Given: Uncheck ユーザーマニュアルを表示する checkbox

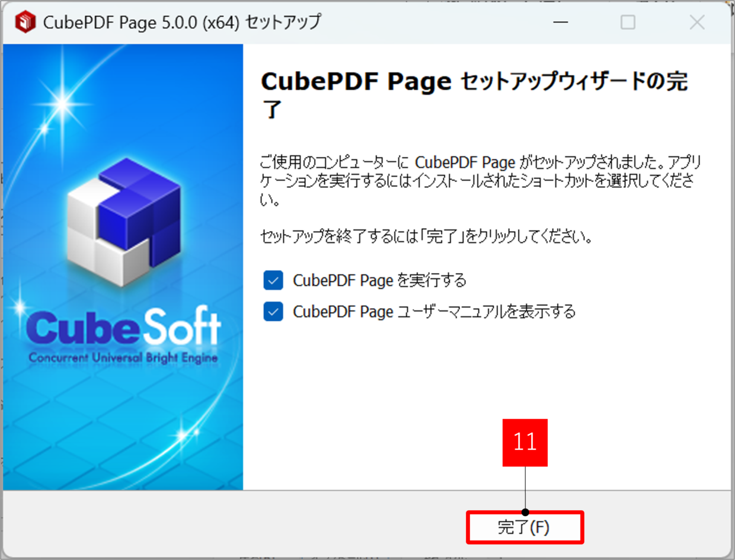Looking at the screenshot, I should tap(273, 312).
